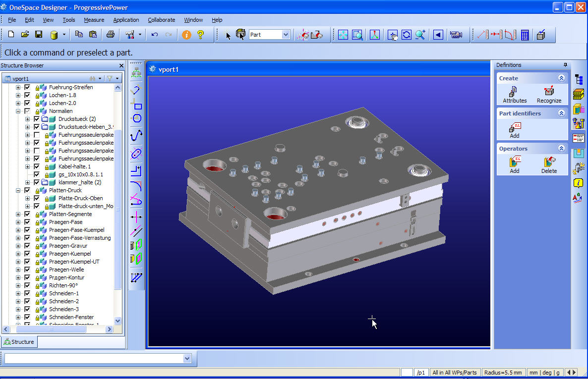Select the spline curve tool in the vertical toolbar
This screenshot has width=588, height=379.
[x=136, y=135]
